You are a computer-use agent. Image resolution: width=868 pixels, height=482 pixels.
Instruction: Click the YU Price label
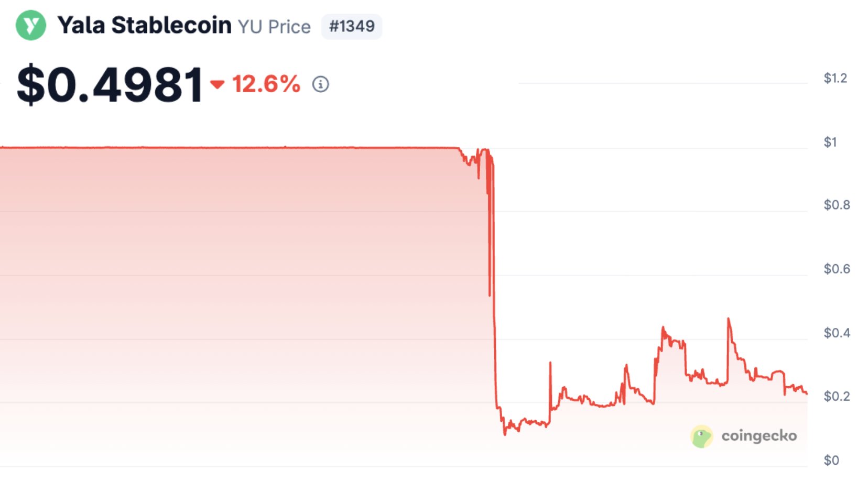274,27
